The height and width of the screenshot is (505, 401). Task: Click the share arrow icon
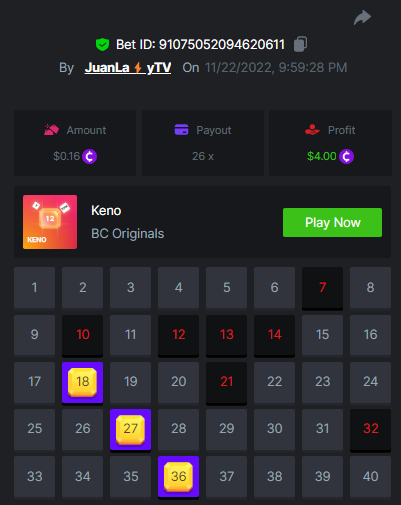362,17
